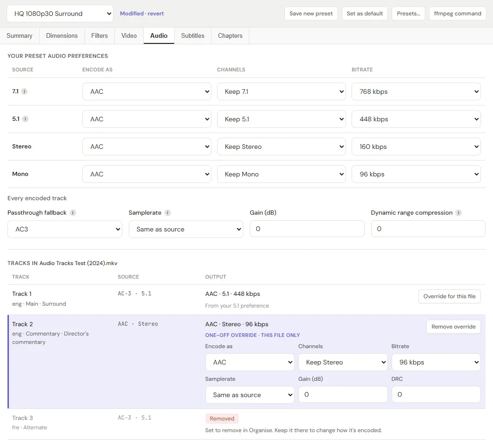Open the Keep 5.1 channels dropdown

click(282, 119)
